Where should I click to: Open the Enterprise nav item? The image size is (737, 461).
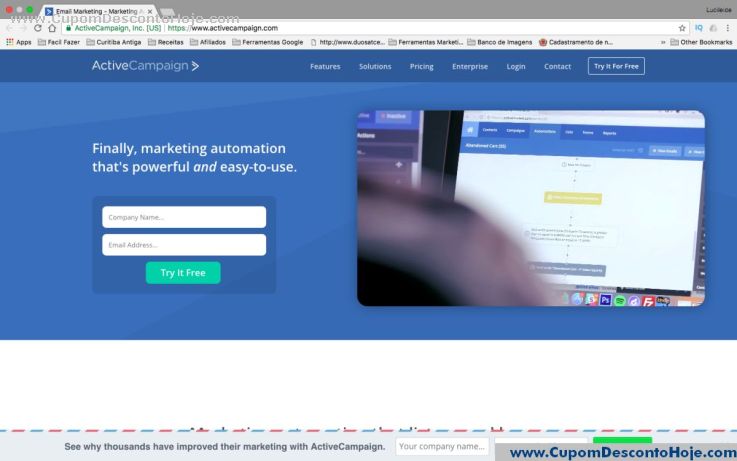pyautogui.click(x=470, y=66)
